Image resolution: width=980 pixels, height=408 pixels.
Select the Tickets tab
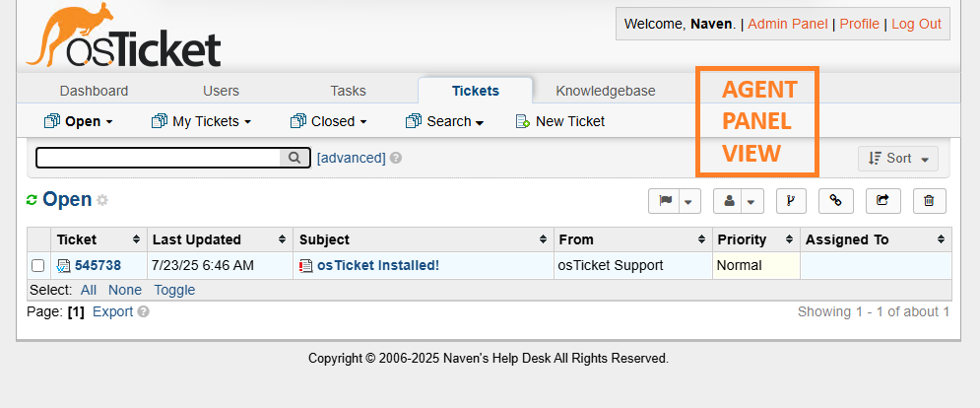[476, 91]
